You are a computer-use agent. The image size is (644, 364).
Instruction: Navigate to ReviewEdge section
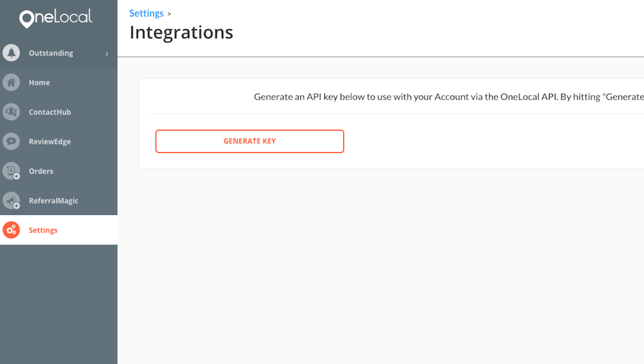click(49, 142)
